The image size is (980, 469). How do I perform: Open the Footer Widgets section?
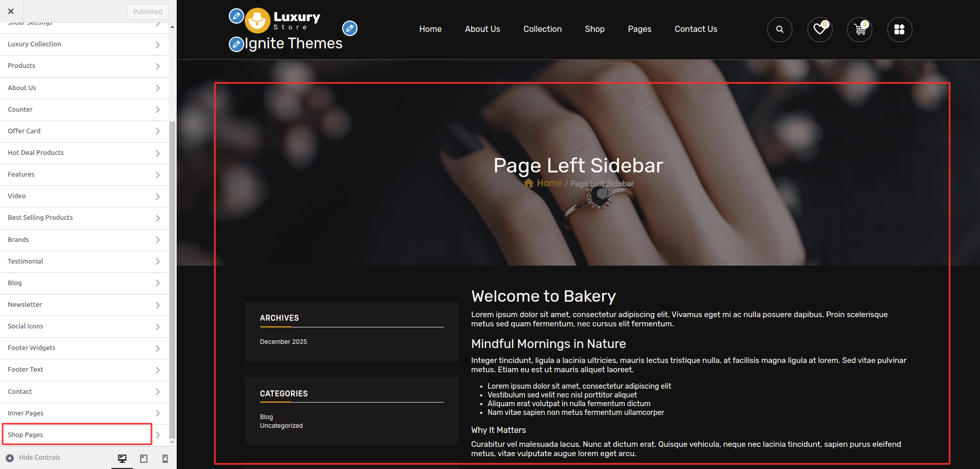84,348
